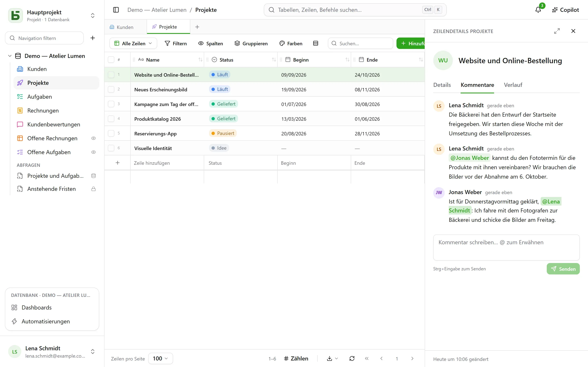
Task: Toggle visibility eye for Offene Rechnungen
Action: coord(93,138)
